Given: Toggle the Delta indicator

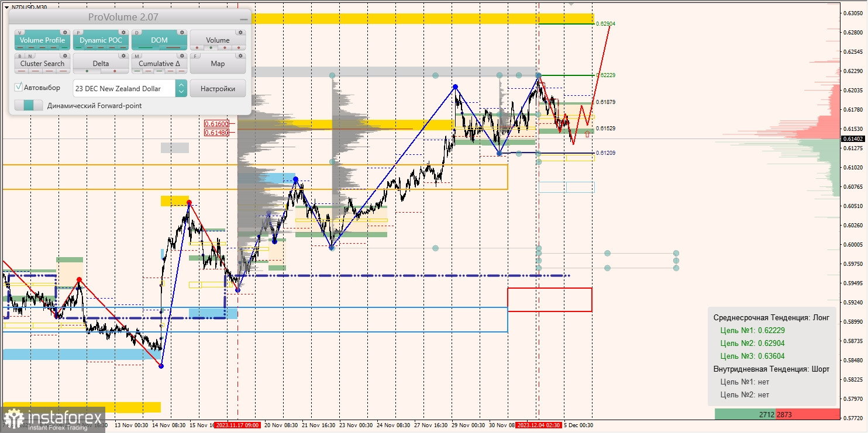Looking at the screenshot, I should (x=101, y=63).
